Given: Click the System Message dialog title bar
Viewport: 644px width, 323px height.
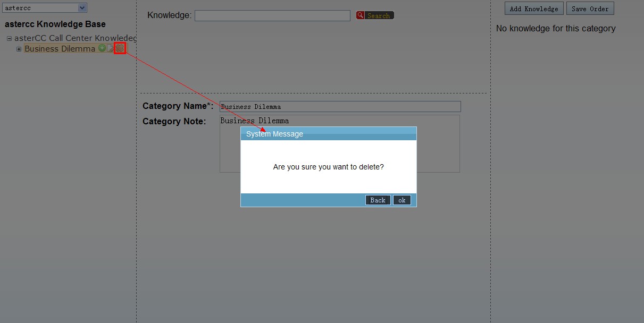Looking at the screenshot, I should (x=328, y=134).
